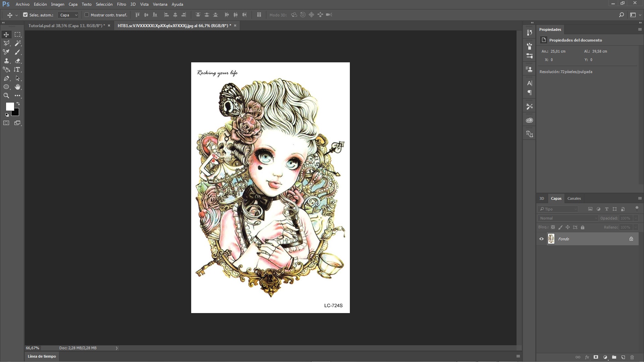Open the Propiedades panel options menu
The image size is (644, 362).
(x=640, y=29)
